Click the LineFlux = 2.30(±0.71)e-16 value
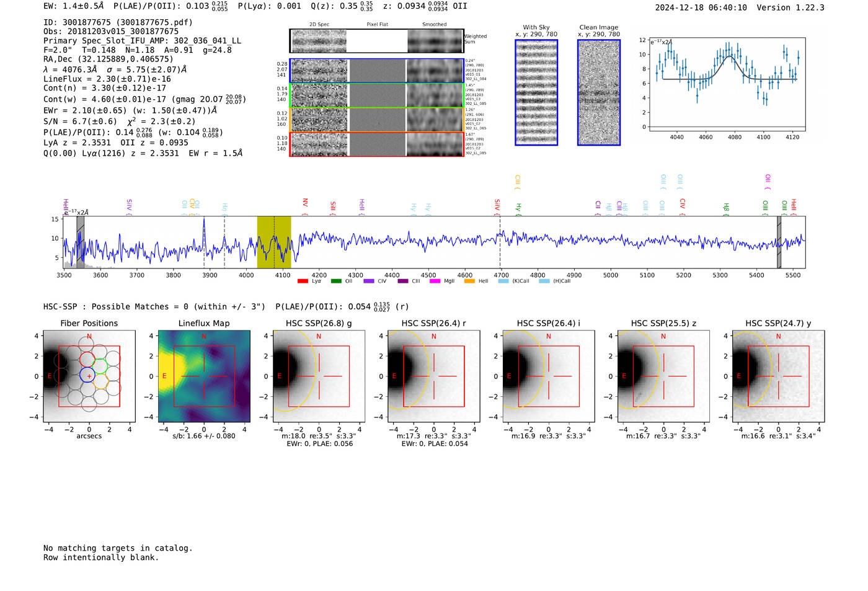Screen dimensions: 868x591 pyautogui.click(x=107, y=79)
